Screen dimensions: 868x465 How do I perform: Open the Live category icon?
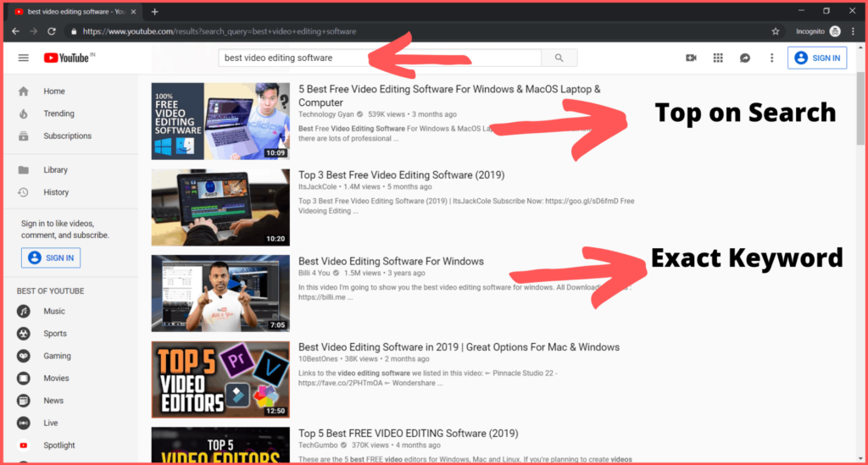23,423
